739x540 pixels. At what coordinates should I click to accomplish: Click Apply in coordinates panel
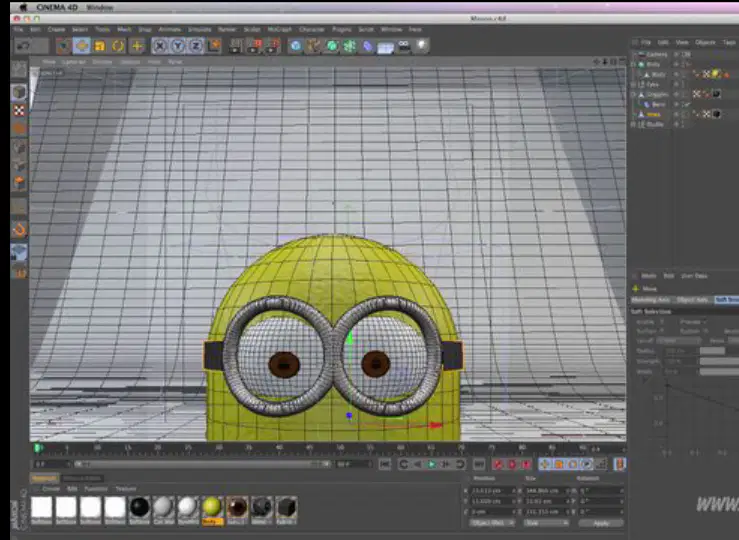[601, 523]
